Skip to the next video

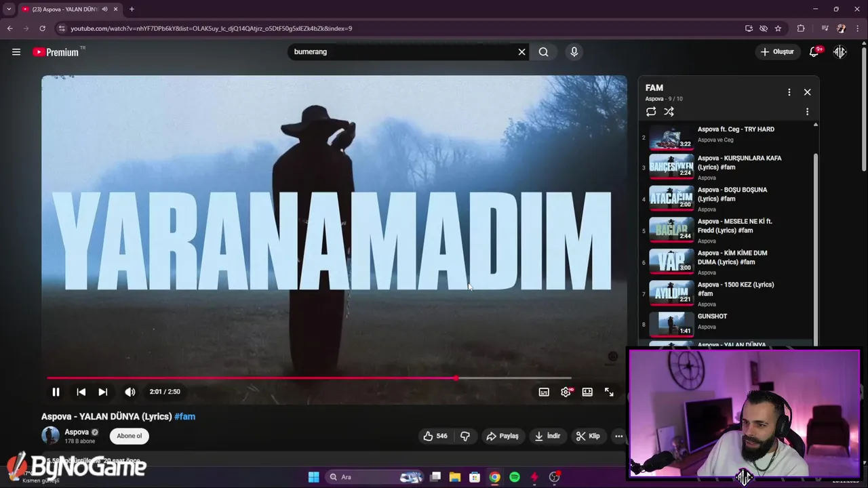pos(102,392)
